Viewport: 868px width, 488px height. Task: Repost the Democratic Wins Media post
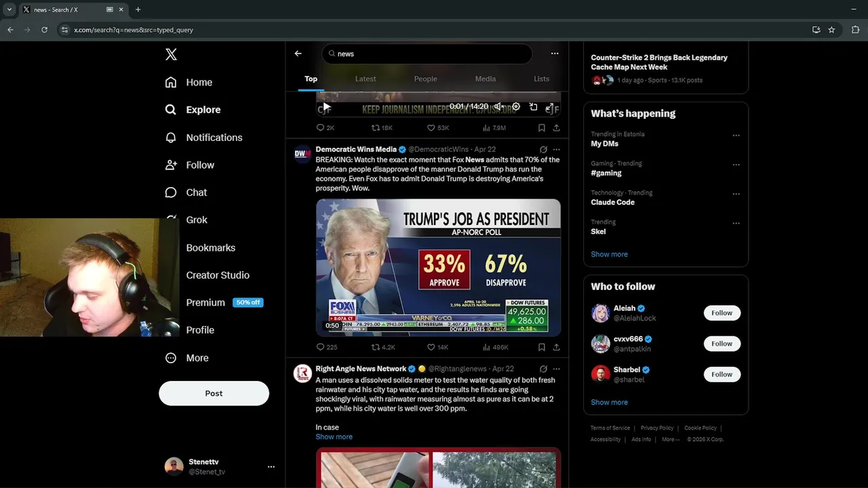[382, 347]
